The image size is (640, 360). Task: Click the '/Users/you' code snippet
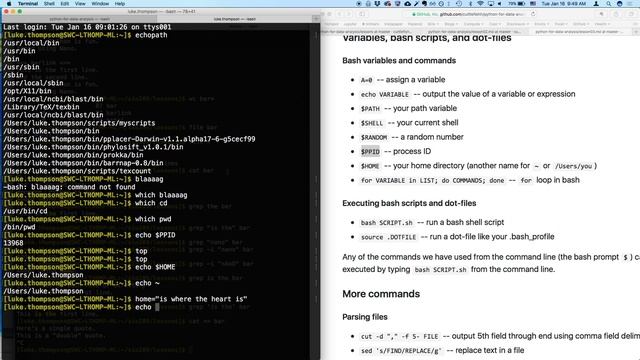point(573,166)
